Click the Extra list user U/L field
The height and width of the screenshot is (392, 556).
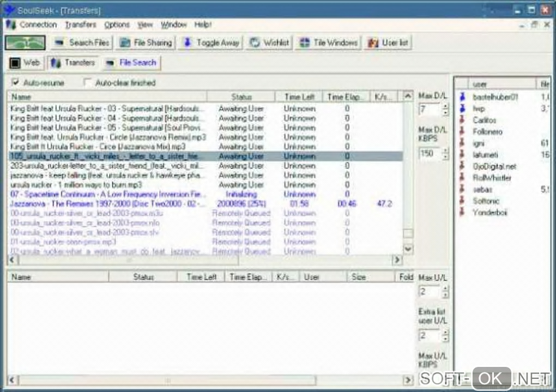click(x=429, y=335)
